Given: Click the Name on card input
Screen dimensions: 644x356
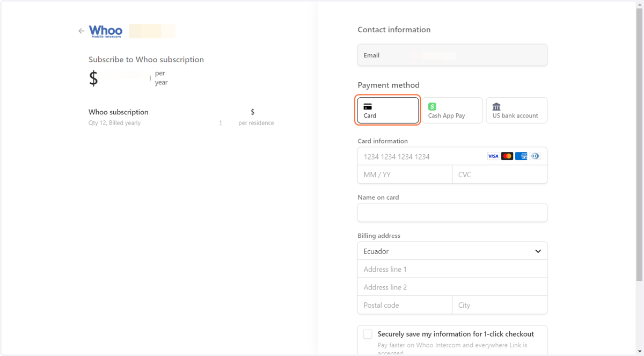Looking at the screenshot, I should coord(452,213).
